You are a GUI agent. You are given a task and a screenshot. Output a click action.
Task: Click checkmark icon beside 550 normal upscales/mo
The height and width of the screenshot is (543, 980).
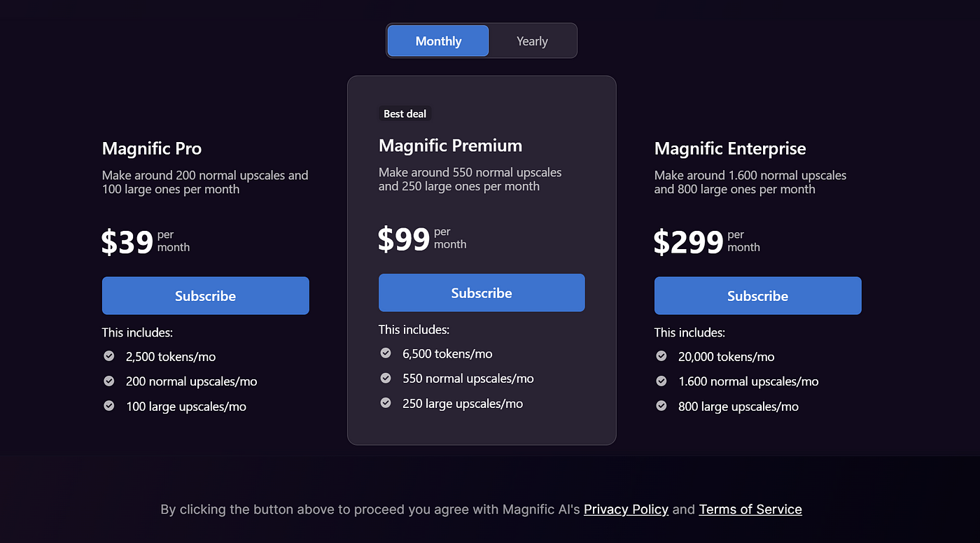(385, 379)
